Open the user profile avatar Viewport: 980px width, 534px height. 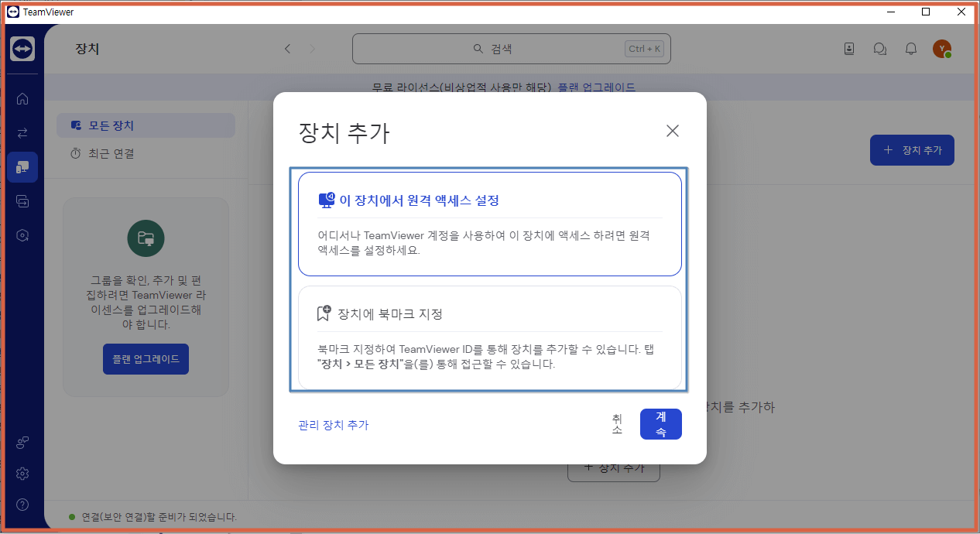(942, 49)
